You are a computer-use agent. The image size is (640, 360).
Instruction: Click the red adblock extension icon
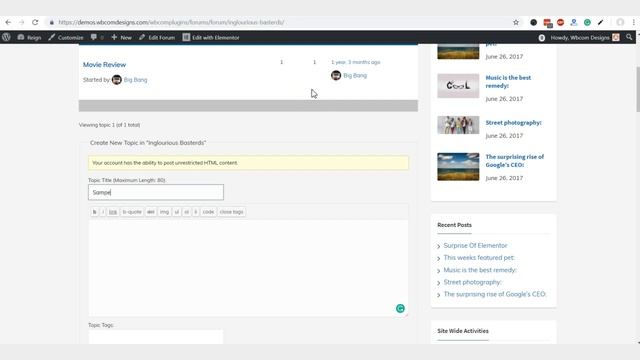point(560,22)
